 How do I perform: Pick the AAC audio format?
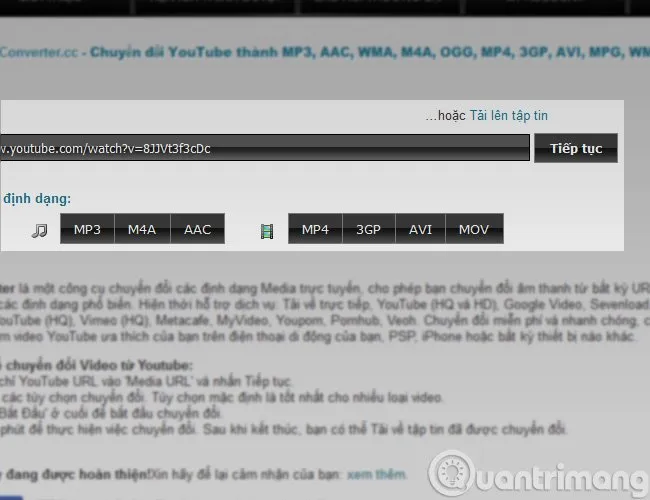(x=197, y=230)
